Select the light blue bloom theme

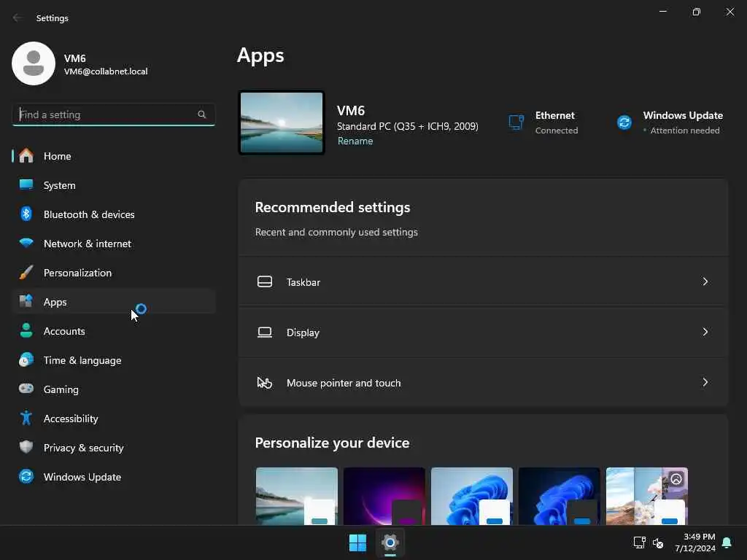coord(472,496)
